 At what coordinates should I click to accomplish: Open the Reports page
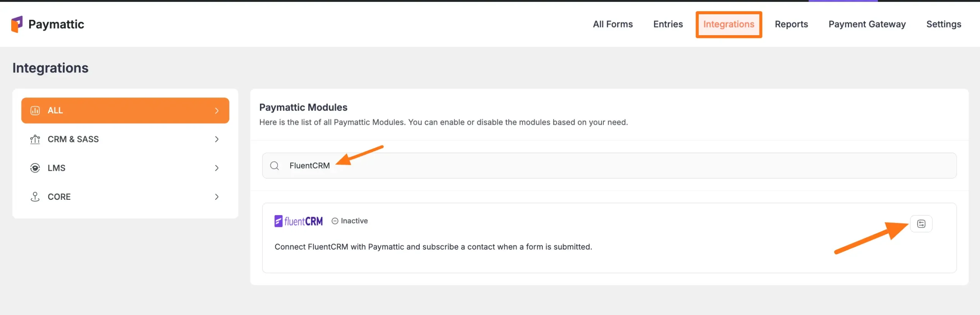[x=791, y=24]
